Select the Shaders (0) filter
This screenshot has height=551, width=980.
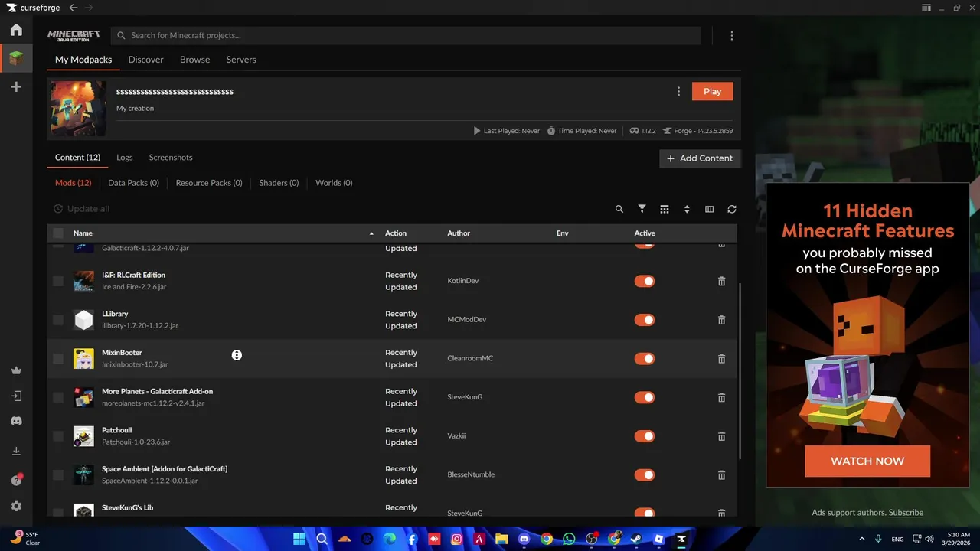279,183
